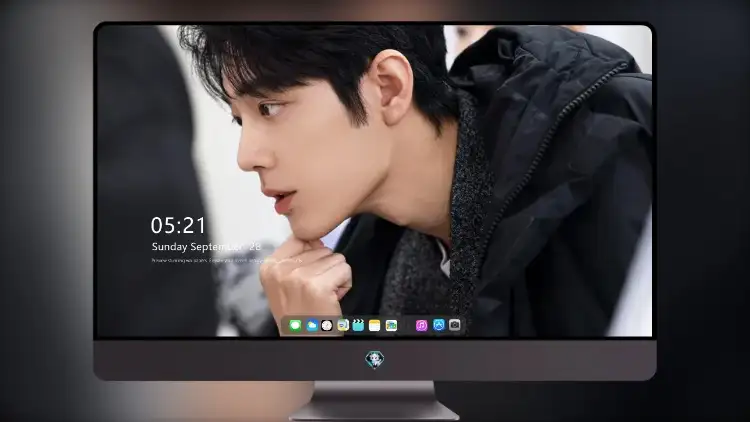Open the Clock app in the dock
Screen dimensions: 750x422
[327, 325]
